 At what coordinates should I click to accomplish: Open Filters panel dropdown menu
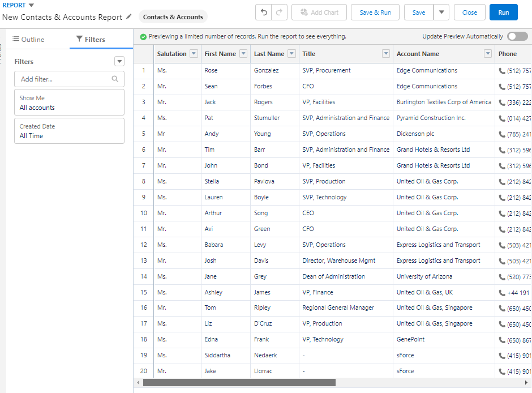tap(119, 61)
